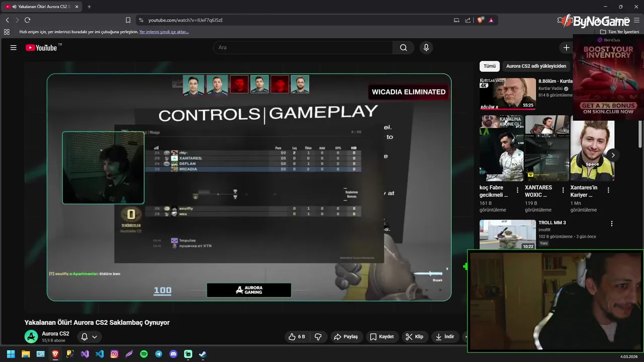Open options menu for TROLL MM 3
This screenshot has height=362, width=644.
coord(612,224)
